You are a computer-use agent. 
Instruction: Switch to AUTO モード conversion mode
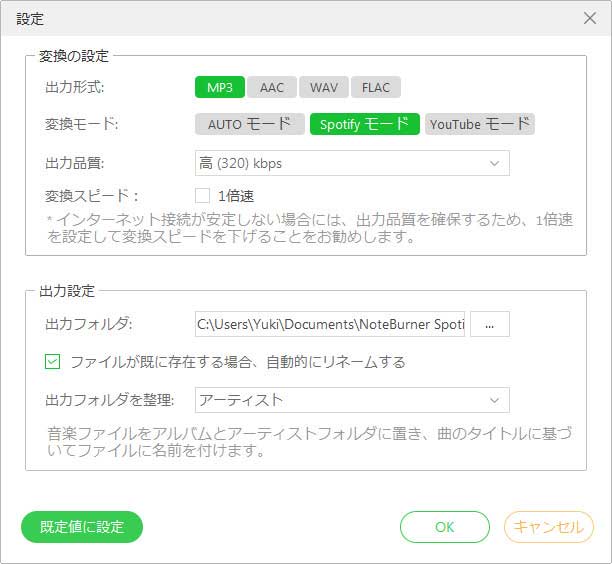pyautogui.click(x=250, y=124)
